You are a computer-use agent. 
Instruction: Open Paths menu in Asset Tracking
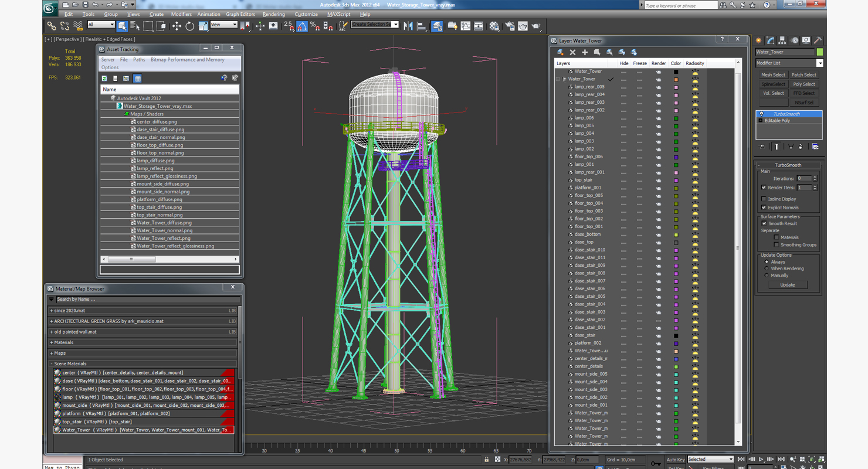(x=139, y=60)
